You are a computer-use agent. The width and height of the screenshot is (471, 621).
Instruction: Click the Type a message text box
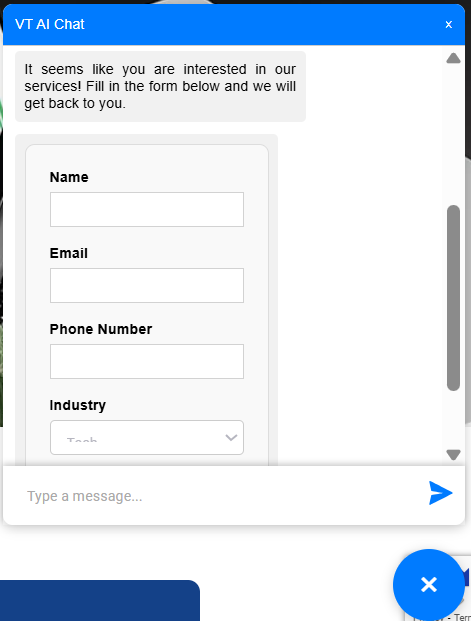pos(220,496)
